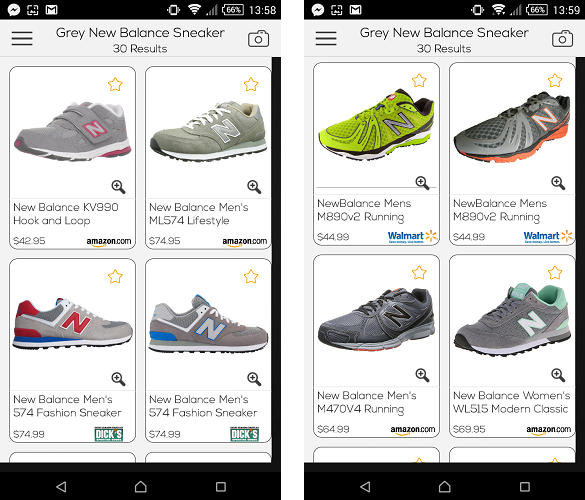The width and height of the screenshot is (585, 500).
Task: Magnify the blue N 574 Fashion Sneaker
Action: (254, 379)
